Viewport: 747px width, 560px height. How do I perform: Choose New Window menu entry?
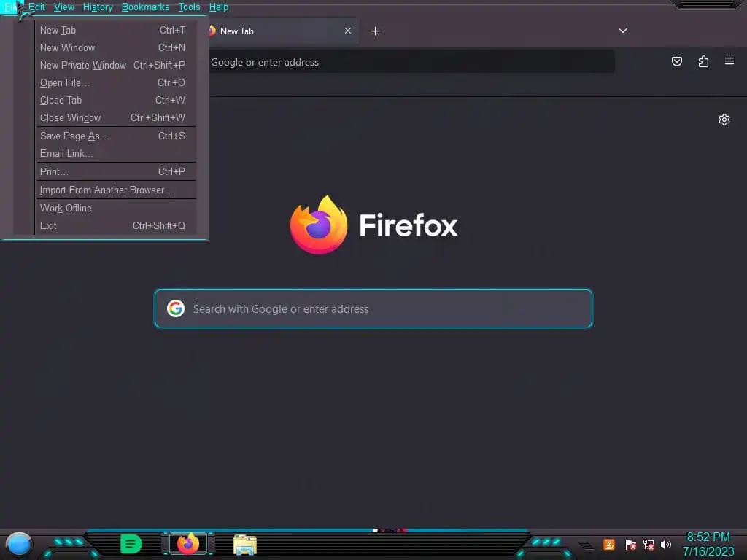[x=116, y=47]
